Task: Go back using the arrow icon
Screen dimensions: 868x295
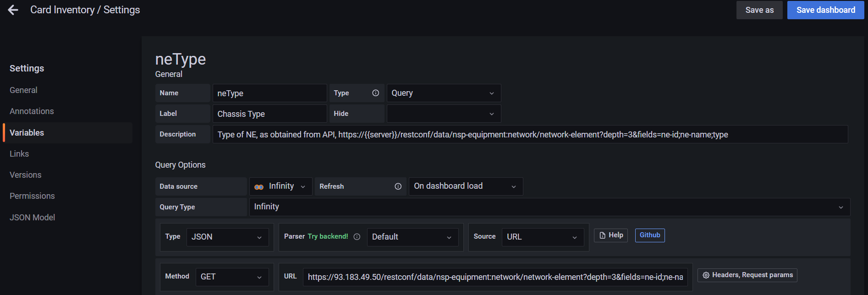Action: pos(13,10)
